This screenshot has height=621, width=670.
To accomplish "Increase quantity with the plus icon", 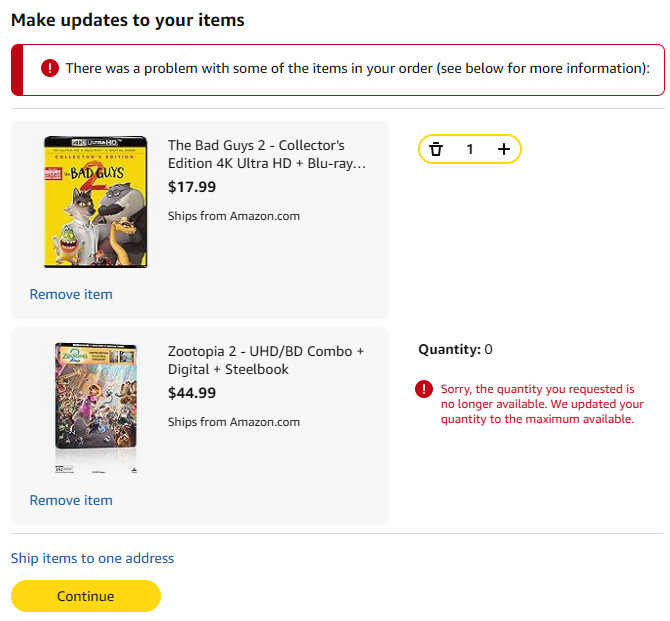I will pyautogui.click(x=503, y=149).
